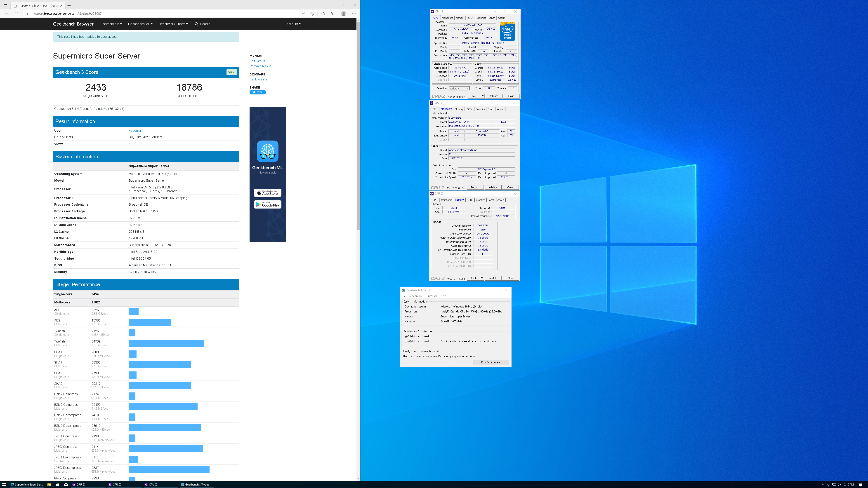Start Read aloud from address bar icon
The width and height of the screenshot is (868, 488).
(x=303, y=14)
